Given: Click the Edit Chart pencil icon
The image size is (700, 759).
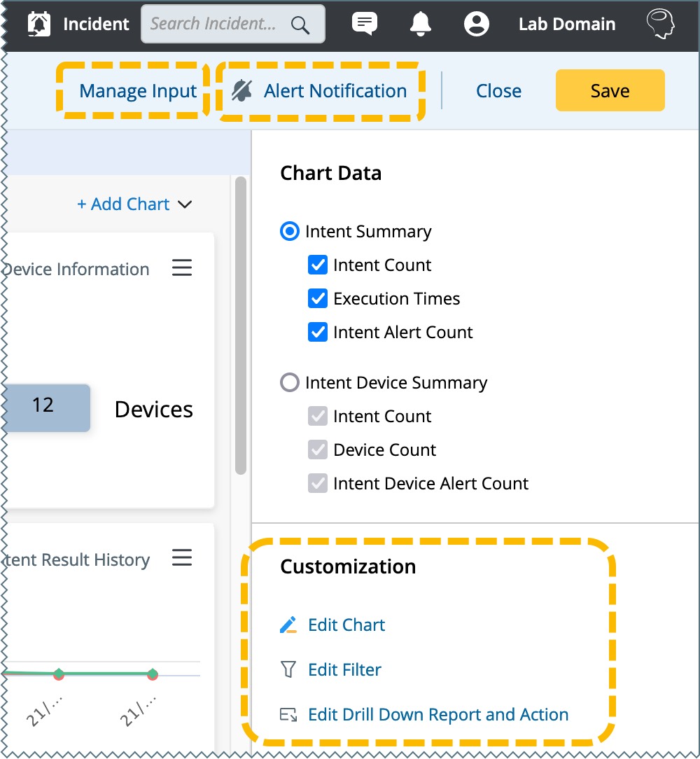Looking at the screenshot, I should tap(288, 625).
